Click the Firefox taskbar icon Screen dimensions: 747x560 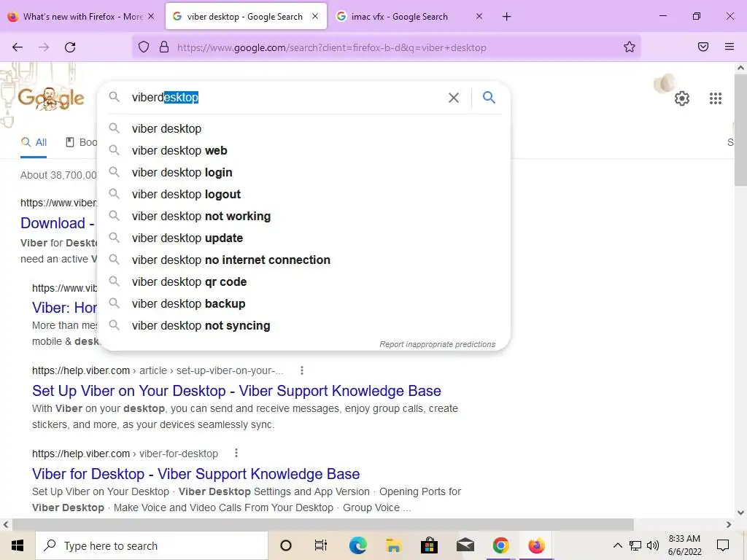536,545
